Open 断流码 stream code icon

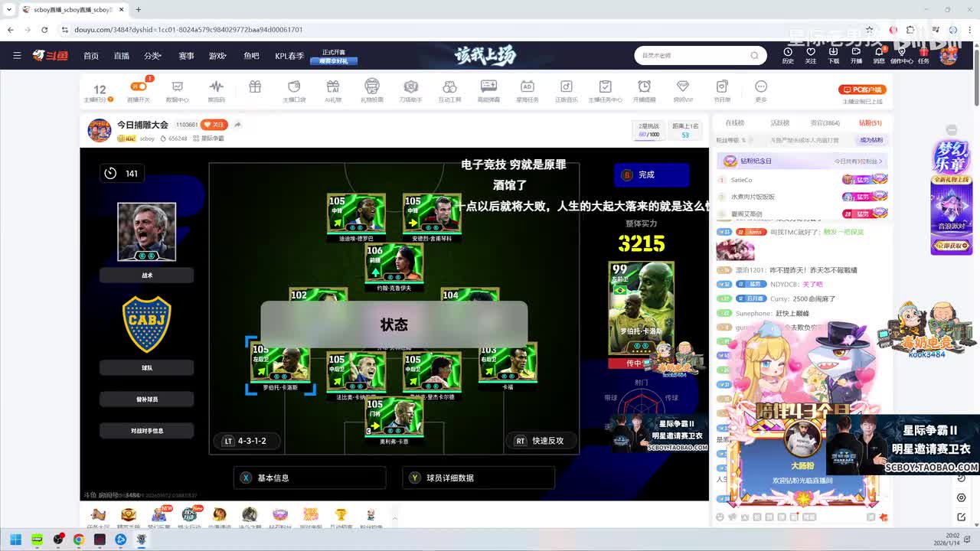point(217,91)
